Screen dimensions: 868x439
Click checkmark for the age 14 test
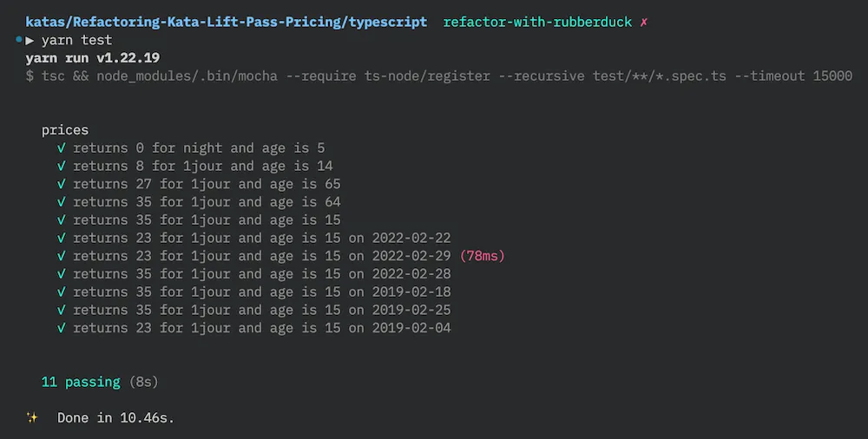[62, 166]
